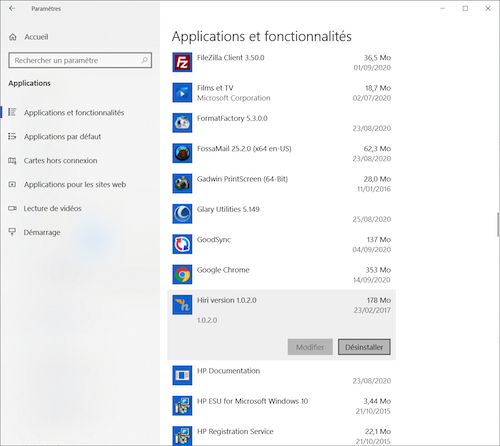Maximize the Paramètres window
This screenshot has width=500, height=446.
[465, 8]
